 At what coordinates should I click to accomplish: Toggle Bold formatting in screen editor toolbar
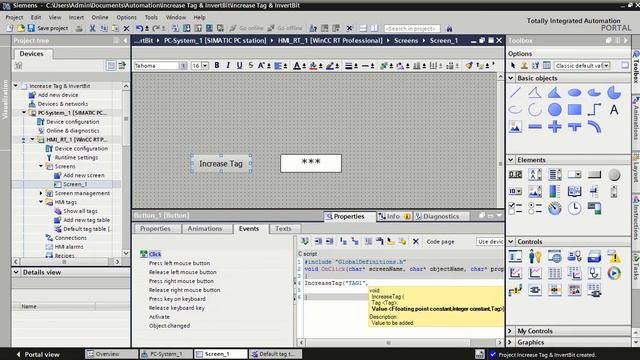click(217, 65)
